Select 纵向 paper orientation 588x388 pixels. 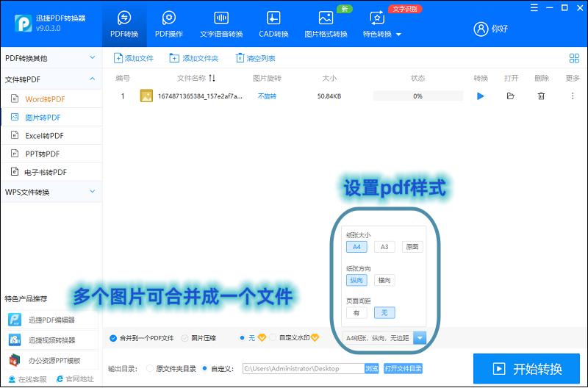pos(356,280)
